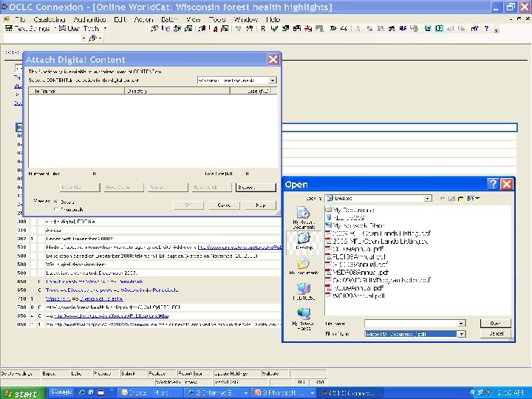Click the File name input field

[x=411, y=324]
